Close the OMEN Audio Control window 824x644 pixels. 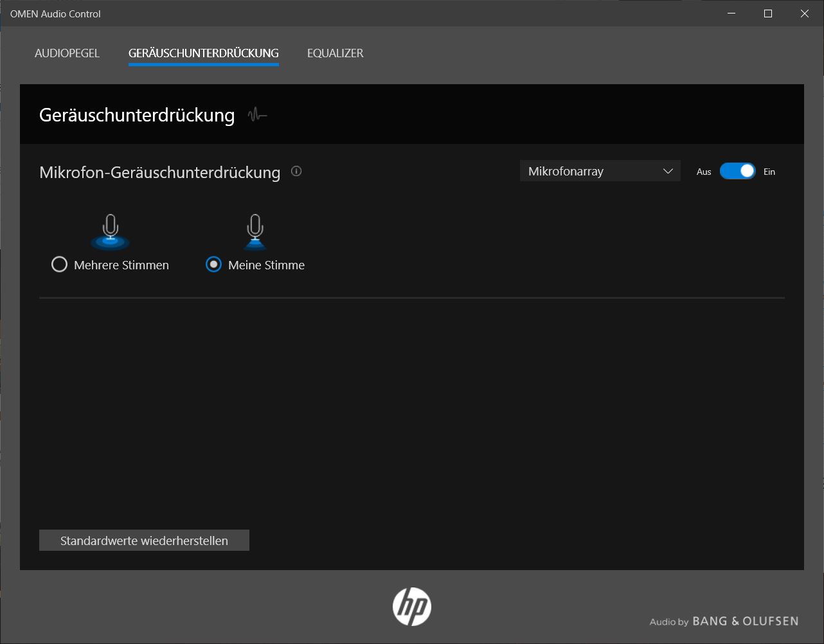coord(804,13)
